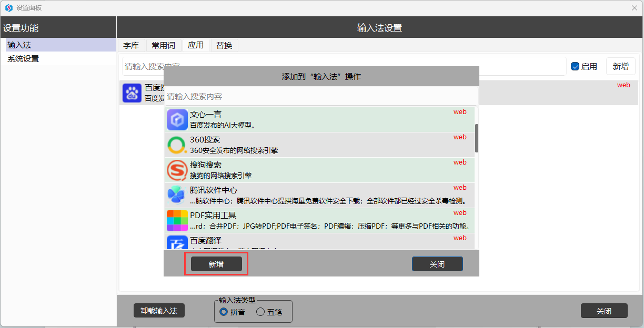Image resolution: width=644 pixels, height=328 pixels.
Task: Select the 拼音 radio button
Action: (224, 312)
